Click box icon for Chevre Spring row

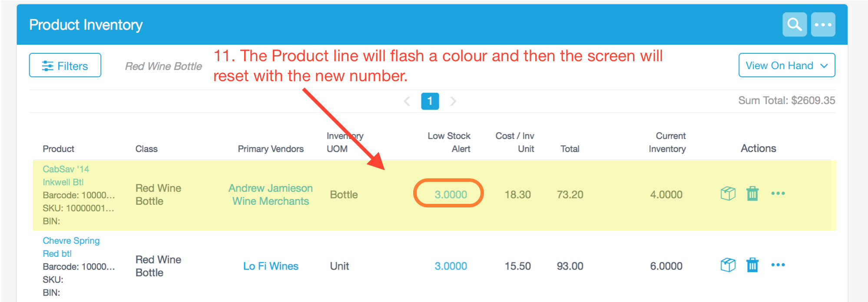tap(728, 265)
